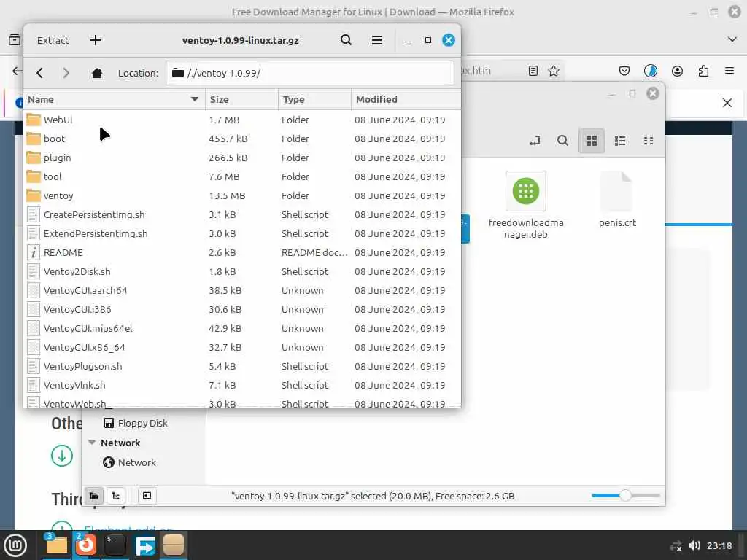Select the tool folder
747x560 pixels.
click(x=242, y=176)
